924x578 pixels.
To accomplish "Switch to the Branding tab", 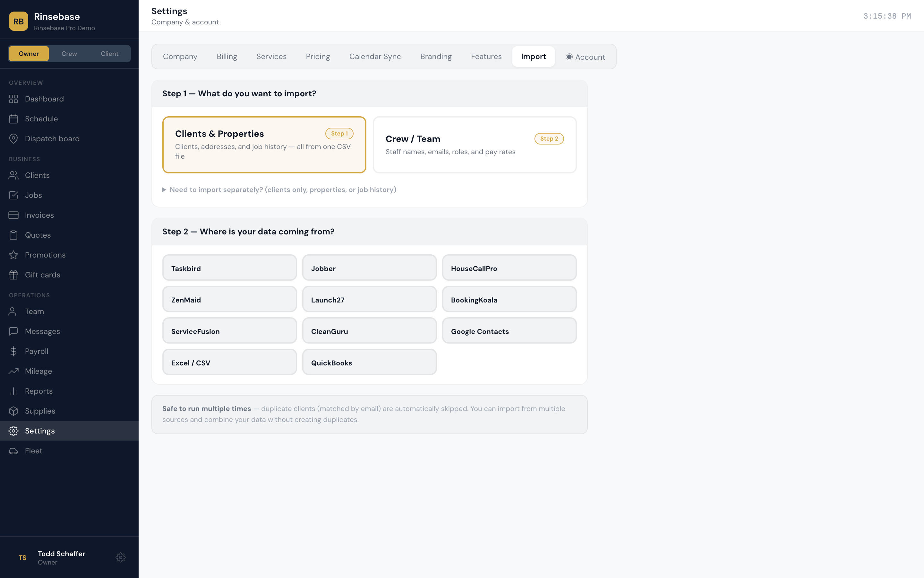I will pos(436,57).
